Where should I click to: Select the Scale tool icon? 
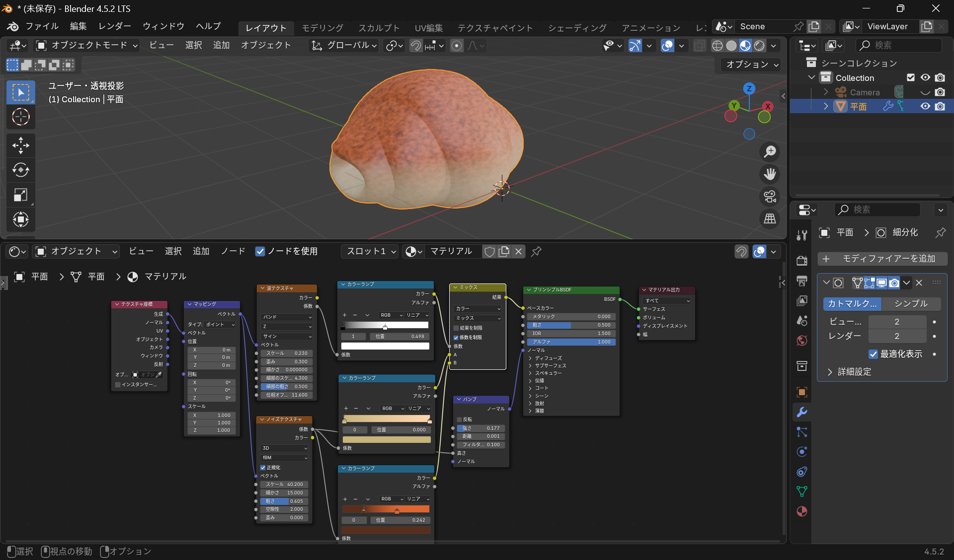click(20, 195)
